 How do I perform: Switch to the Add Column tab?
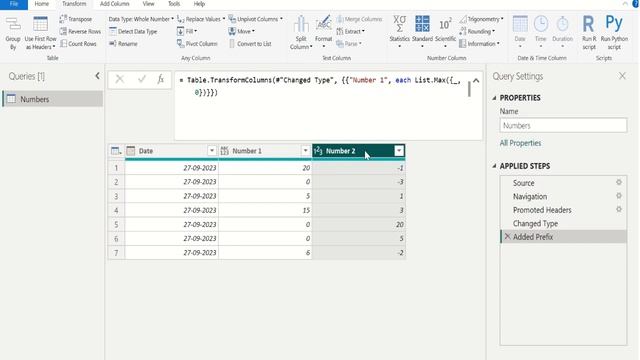(115, 4)
